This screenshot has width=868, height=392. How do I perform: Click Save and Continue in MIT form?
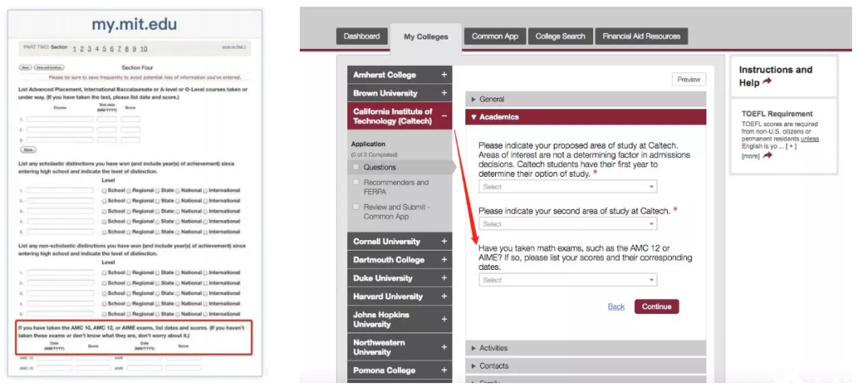click(49, 67)
